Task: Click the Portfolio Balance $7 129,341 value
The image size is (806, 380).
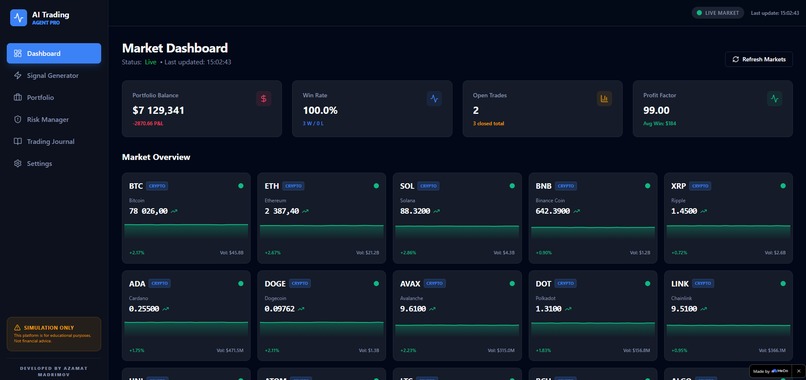Action: [158, 111]
